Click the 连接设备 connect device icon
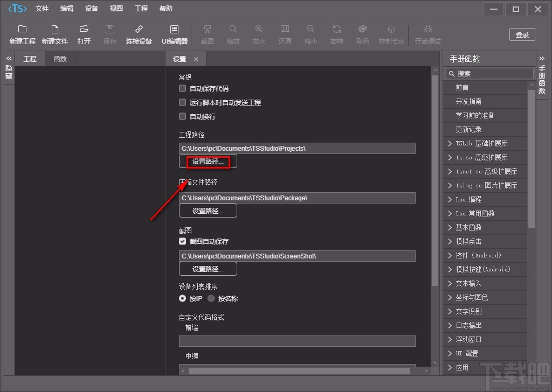Image resolution: width=552 pixels, height=392 pixels. click(x=139, y=30)
